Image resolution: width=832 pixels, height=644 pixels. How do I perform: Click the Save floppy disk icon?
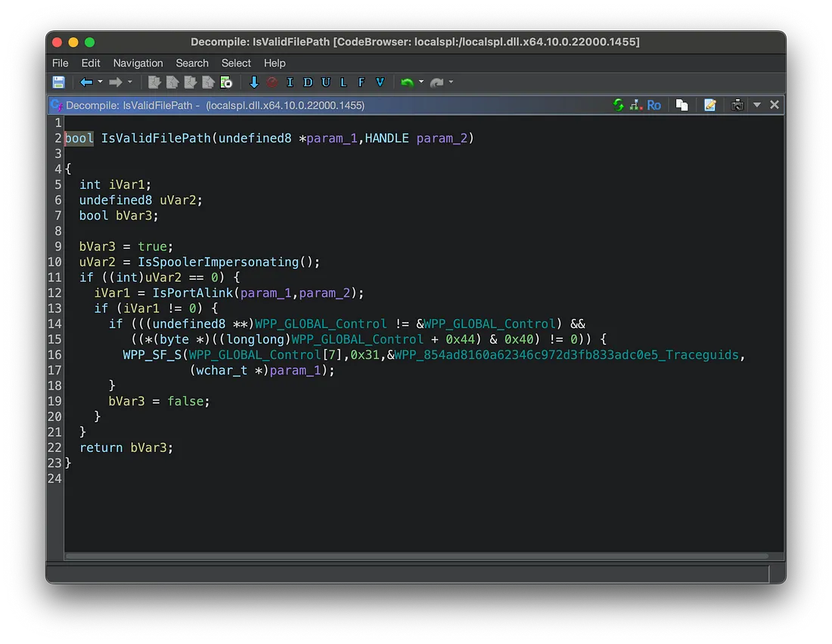[58, 82]
